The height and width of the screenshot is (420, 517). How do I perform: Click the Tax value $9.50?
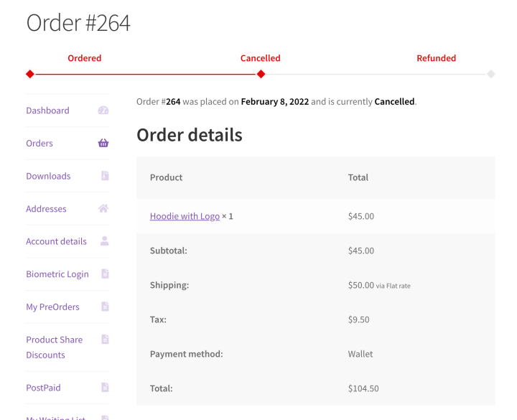click(x=359, y=319)
